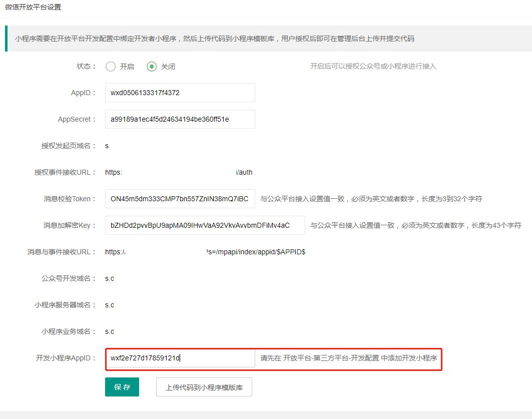Click the 小程序业务域名 value
This screenshot has height=419, width=532.
coord(109,331)
